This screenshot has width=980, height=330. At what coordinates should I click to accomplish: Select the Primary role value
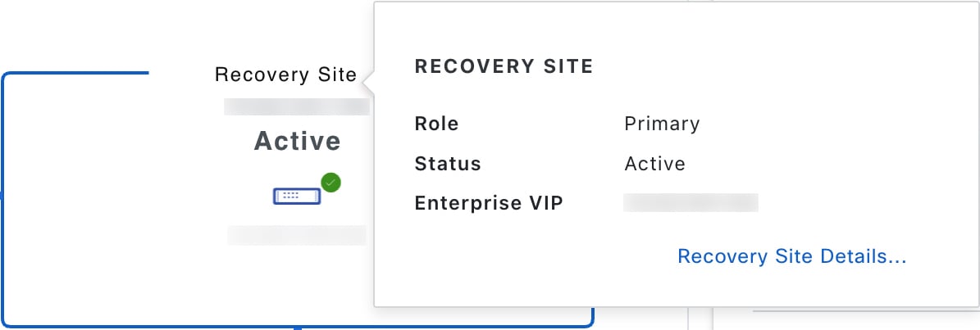point(662,124)
